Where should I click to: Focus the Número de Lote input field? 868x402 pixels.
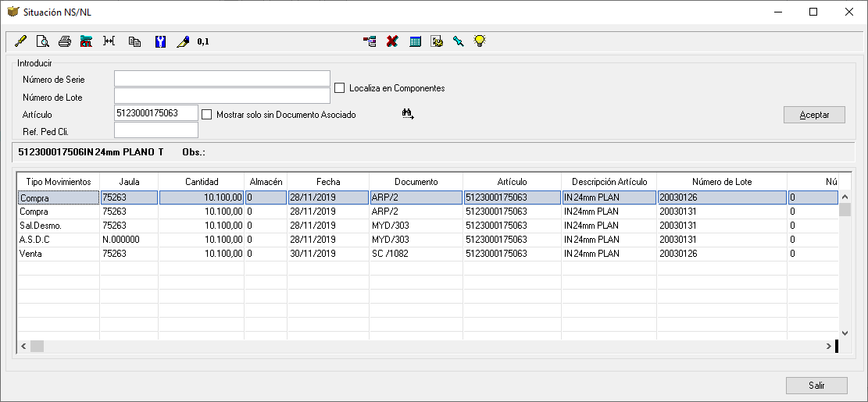coord(222,96)
